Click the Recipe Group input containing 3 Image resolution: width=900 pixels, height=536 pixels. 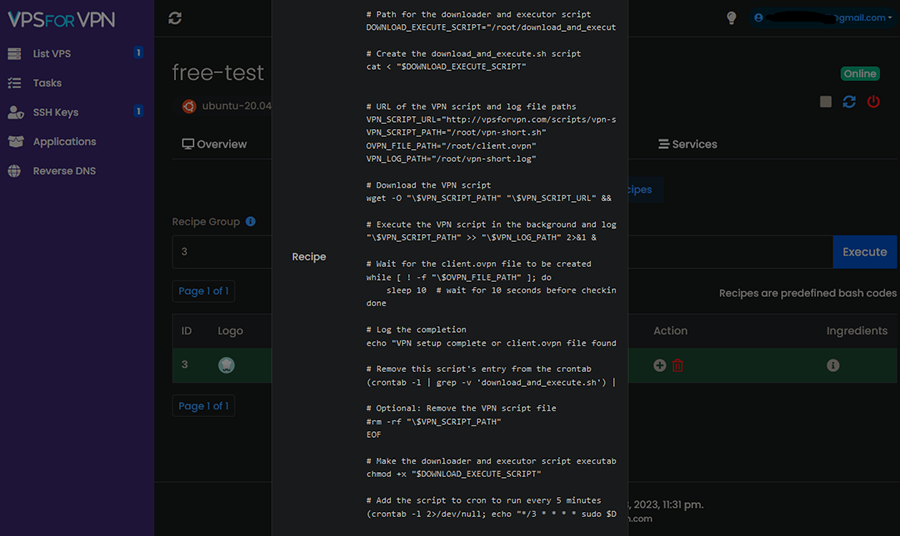(x=222, y=251)
